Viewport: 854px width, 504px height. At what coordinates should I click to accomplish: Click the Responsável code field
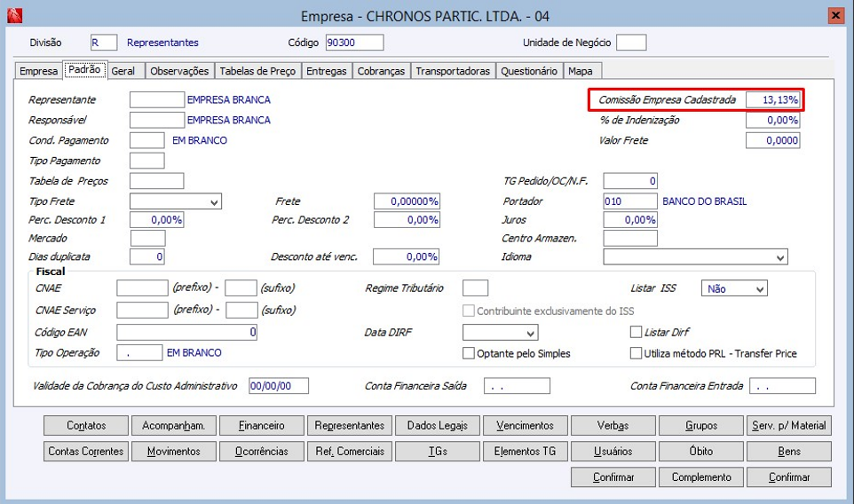coord(157,120)
